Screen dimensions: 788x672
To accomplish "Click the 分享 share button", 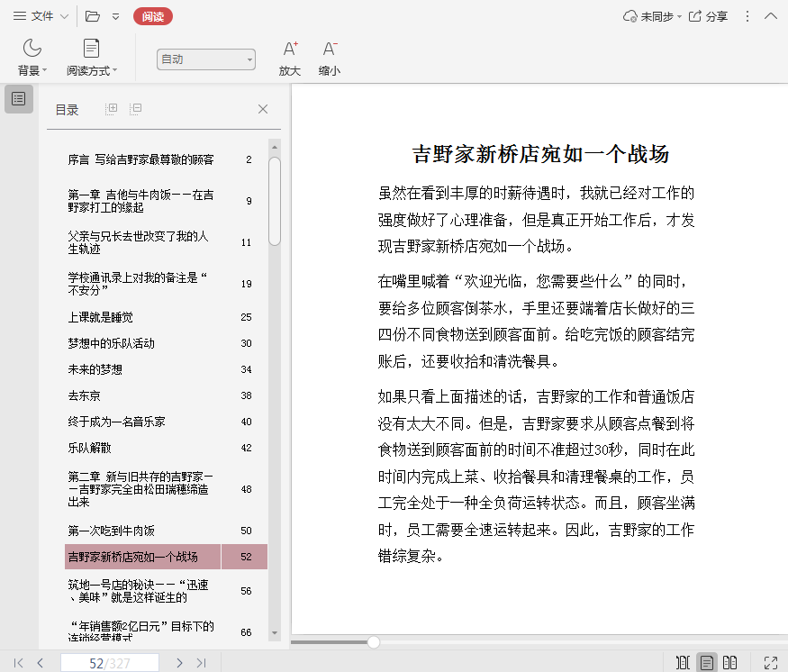I will point(709,16).
